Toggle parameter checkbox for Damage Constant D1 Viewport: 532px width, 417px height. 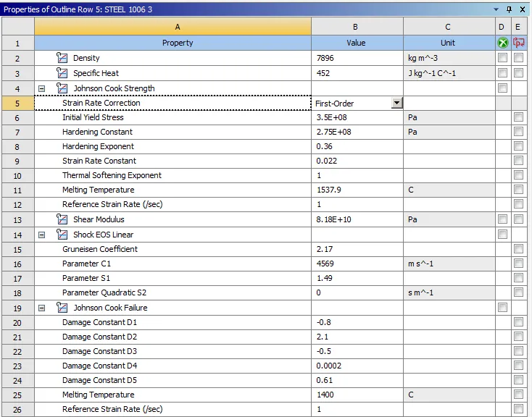518,321
